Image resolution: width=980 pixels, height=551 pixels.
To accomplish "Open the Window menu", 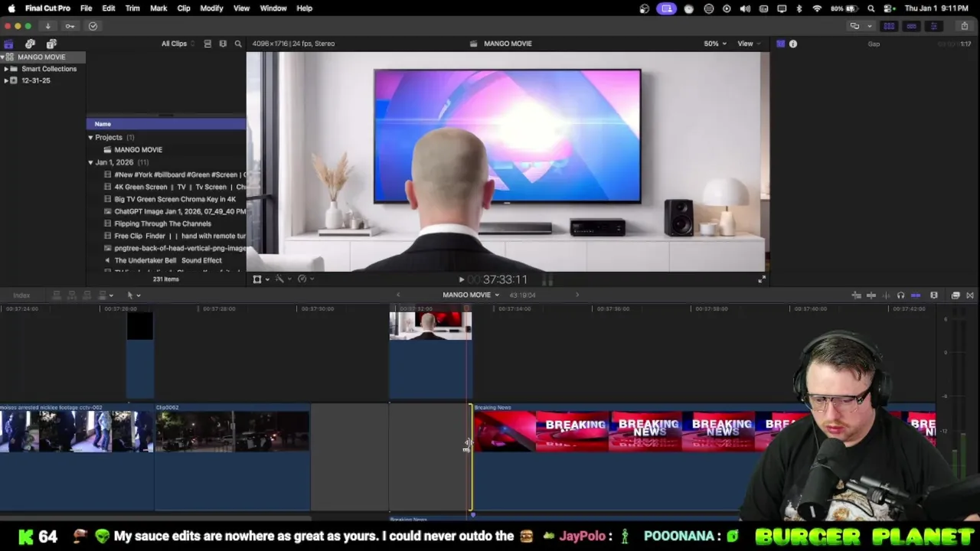I will [273, 8].
